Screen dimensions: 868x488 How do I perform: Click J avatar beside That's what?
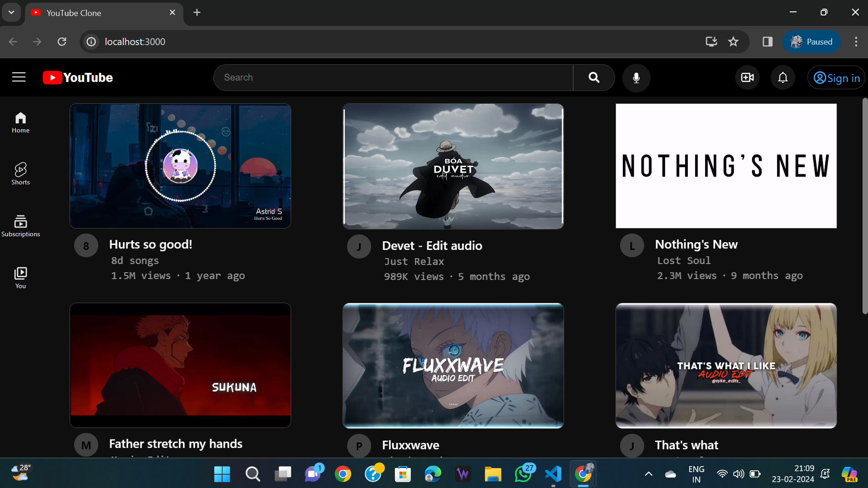point(632,446)
